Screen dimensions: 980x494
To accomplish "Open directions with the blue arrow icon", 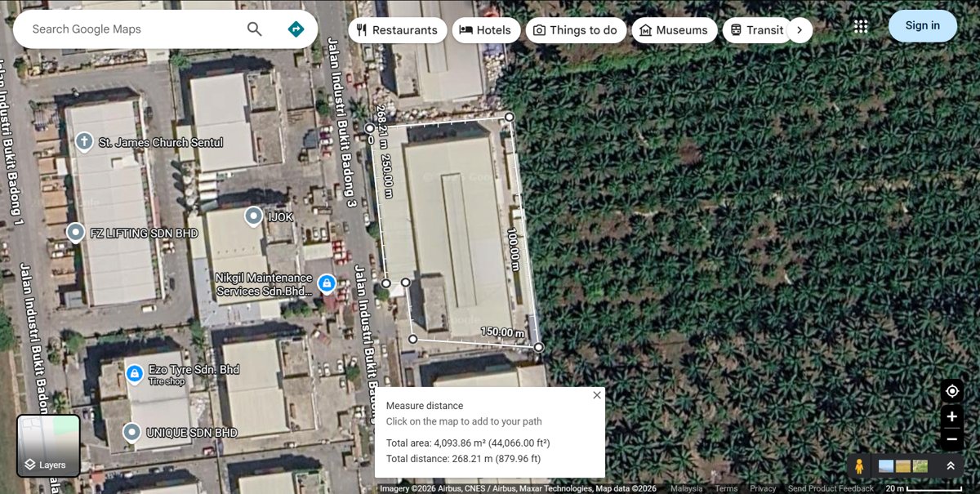I will [296, 29].
